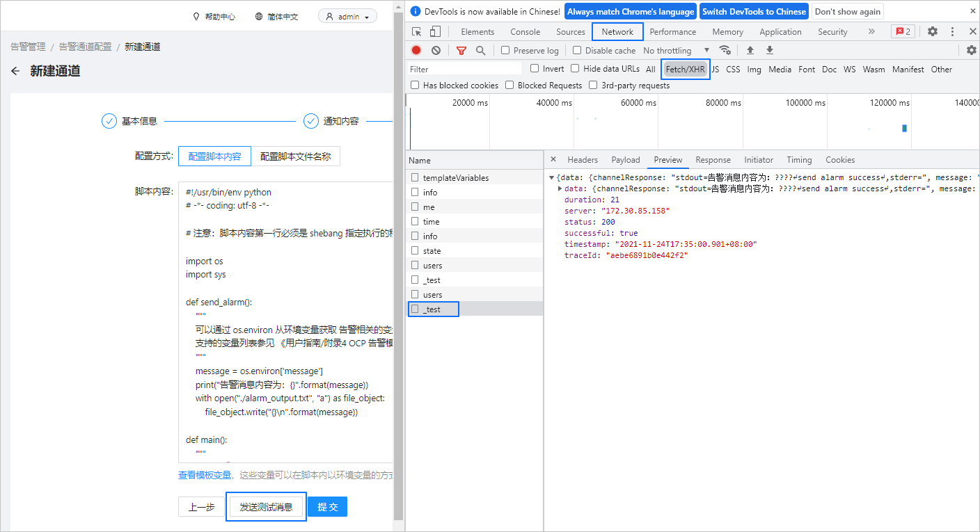Toggle the device toolbar icon

(435, 32)
